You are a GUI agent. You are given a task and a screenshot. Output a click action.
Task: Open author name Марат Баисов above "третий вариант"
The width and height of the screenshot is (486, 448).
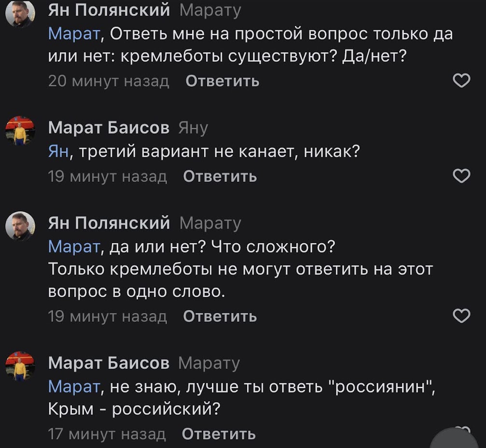[x=109, y=128]
